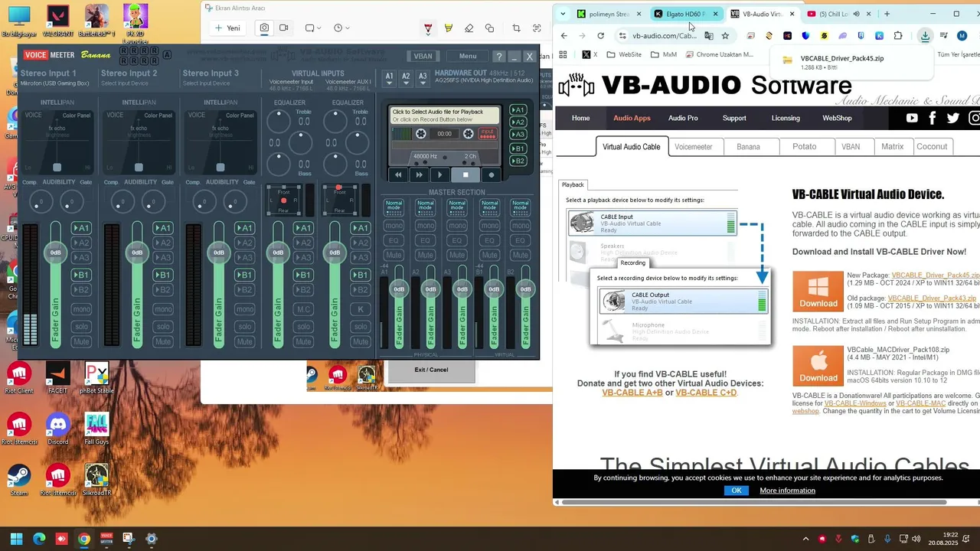Screen dimensions: 980x551
Task: Select the red ballpoint pen in Snipping Tool
Action: click(428, 28)
